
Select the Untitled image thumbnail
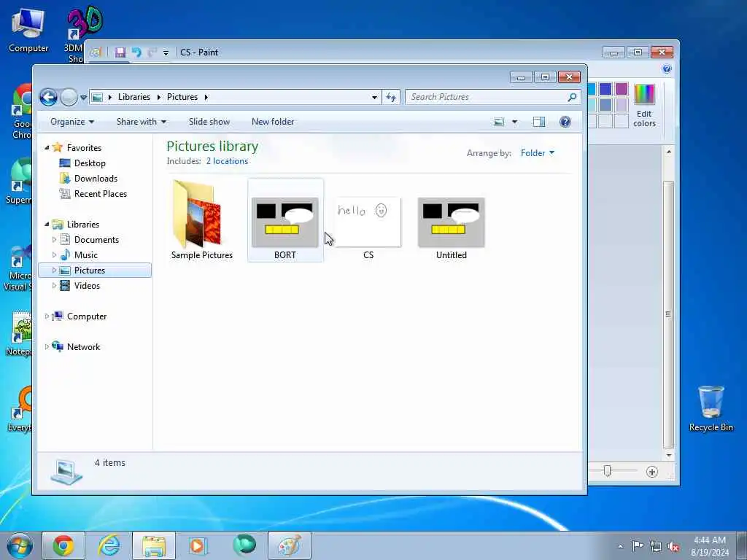[451, 222]
